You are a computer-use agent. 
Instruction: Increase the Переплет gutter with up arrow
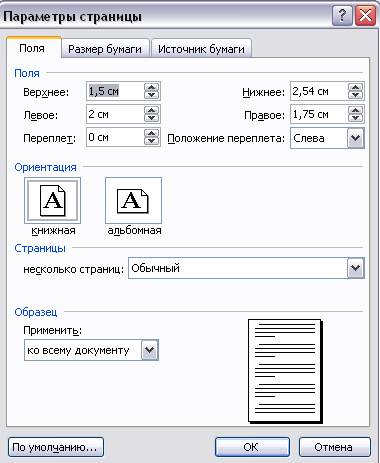[x=152, y=133]
